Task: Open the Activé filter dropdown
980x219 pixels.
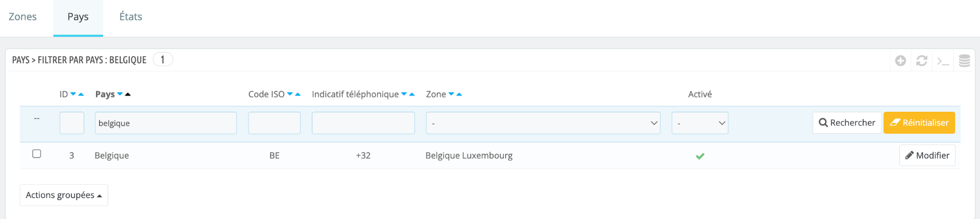Action: [700, 123]
